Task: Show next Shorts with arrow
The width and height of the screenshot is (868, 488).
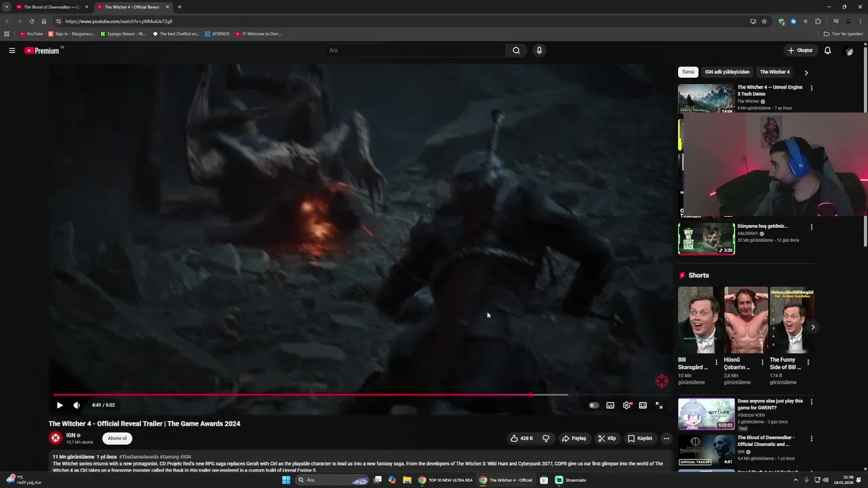Action: (x=812, y=327)
